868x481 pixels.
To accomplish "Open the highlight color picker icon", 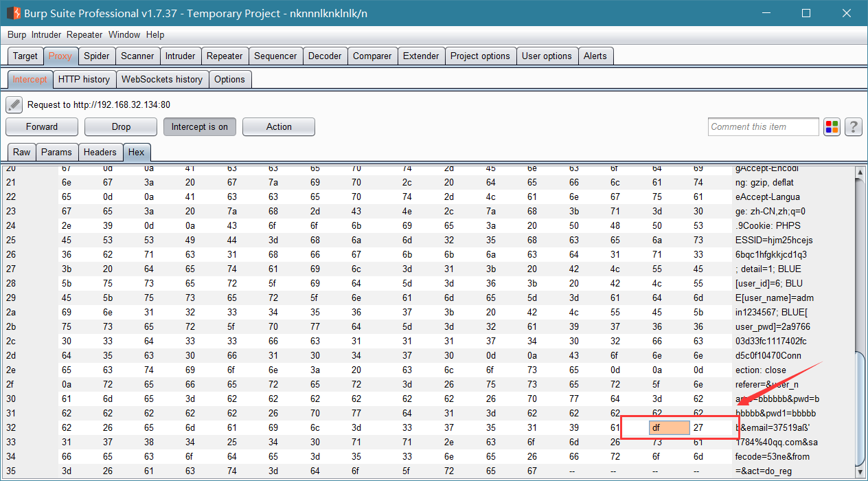I will click(832, 126).
